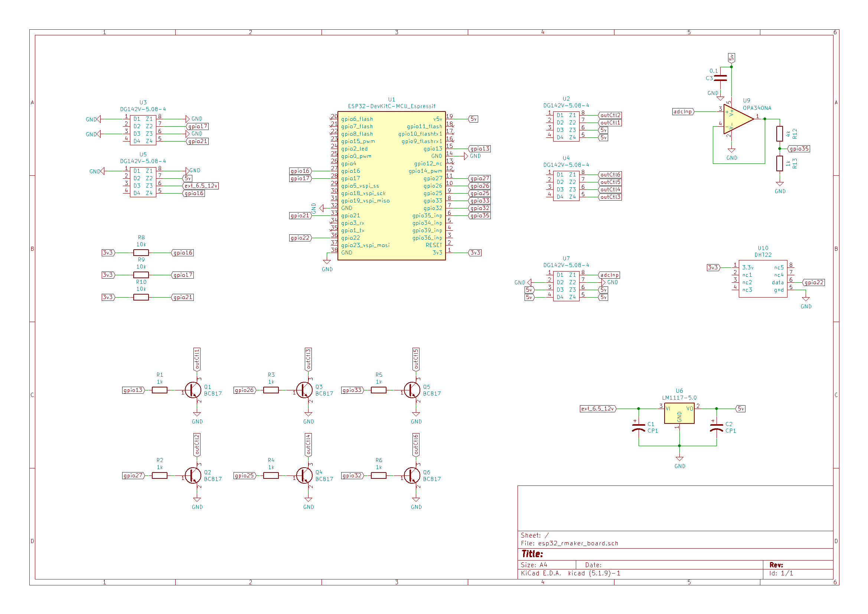Click the gpio22 label beside DHT22

[x=813, y=283]
